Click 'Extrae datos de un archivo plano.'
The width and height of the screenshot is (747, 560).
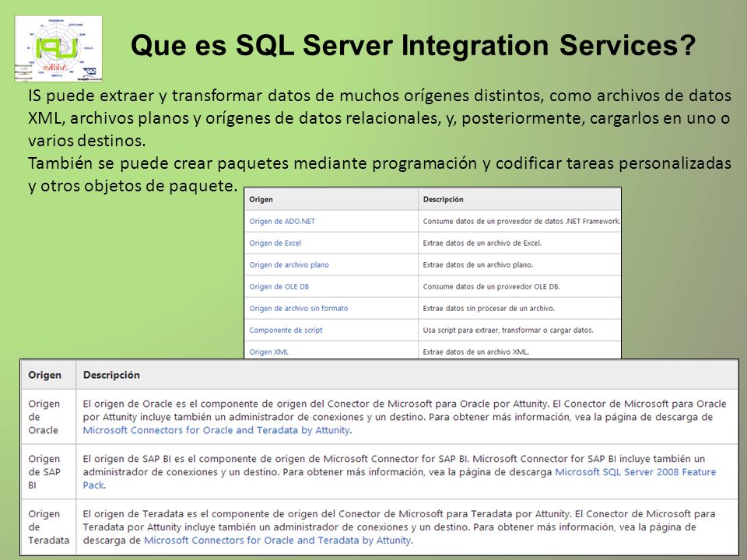pos(478,265)
